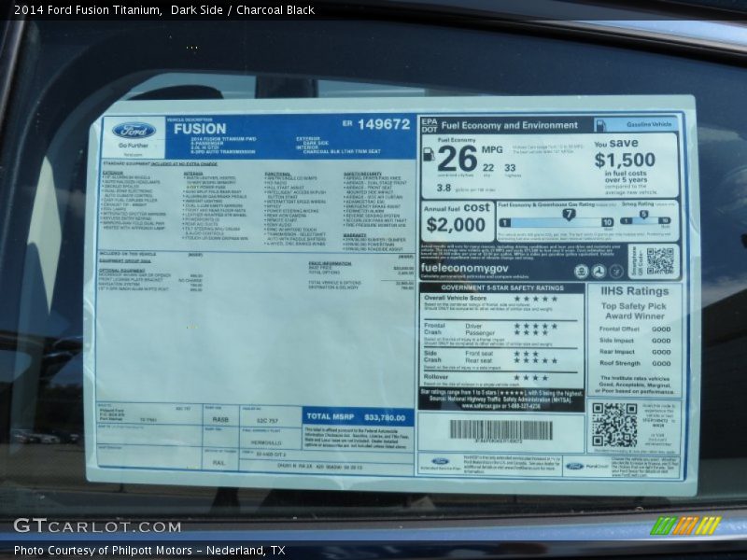Click the gas pump icon beside Gasoline Vehicle
The image size is (747, 560).
tap(600, 125)
